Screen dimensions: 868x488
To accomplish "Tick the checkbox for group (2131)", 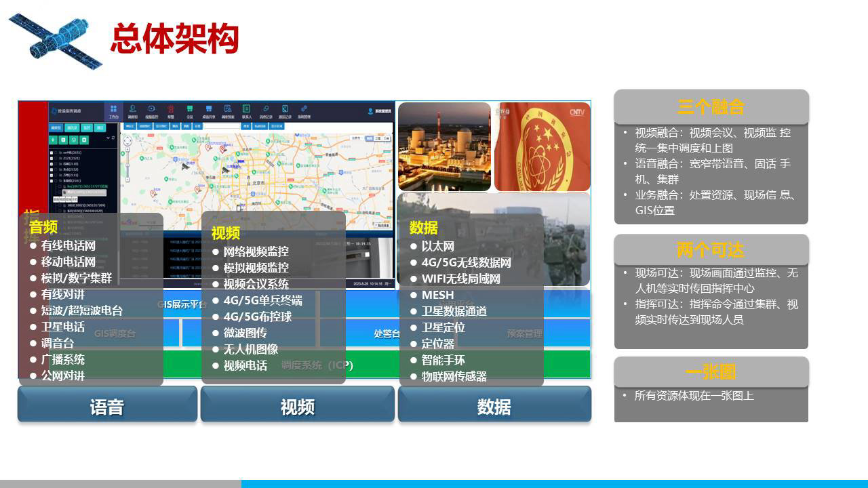I will 56,152.
